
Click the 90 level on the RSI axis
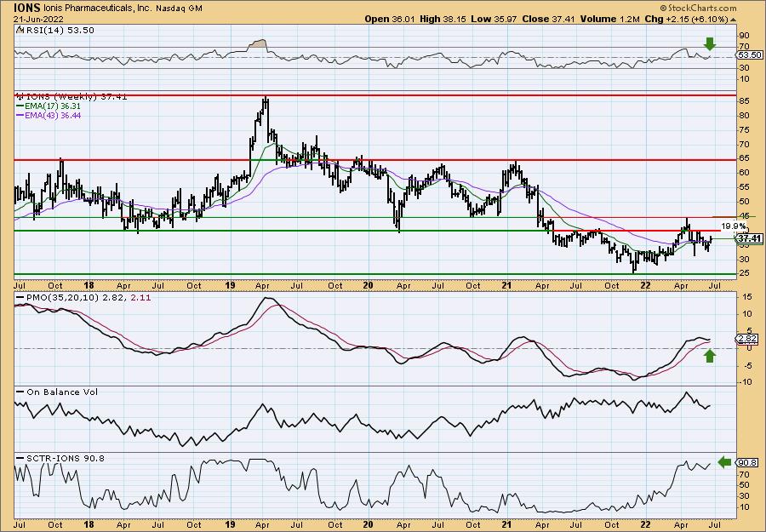744,36
